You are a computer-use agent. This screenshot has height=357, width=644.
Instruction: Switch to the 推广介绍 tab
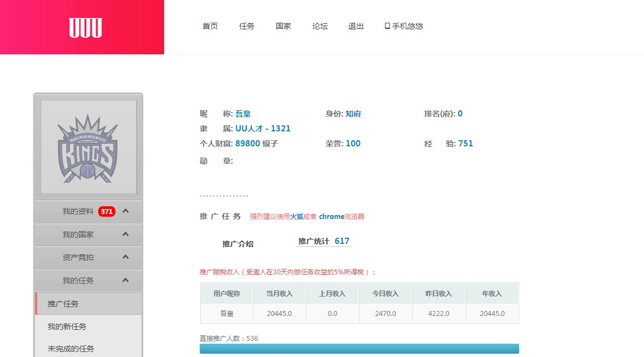point(238,244)
